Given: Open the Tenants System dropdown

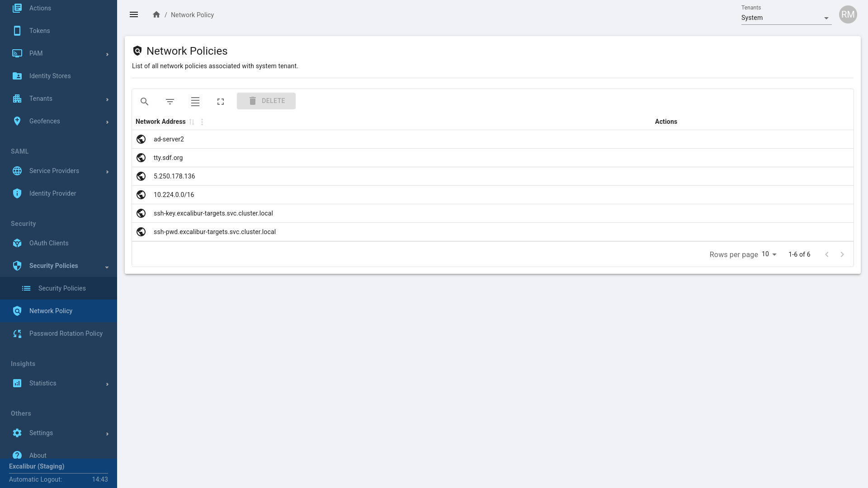Looking at the screenshot, I should pyautogui.click(x=786, y=18).
